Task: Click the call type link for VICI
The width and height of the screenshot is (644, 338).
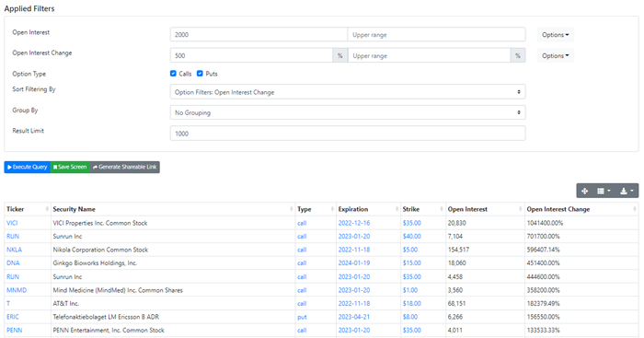Action: click(x=302, y=223)
